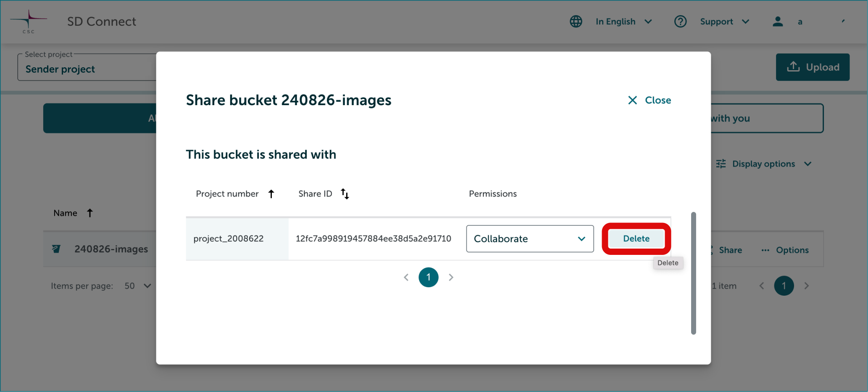Click the SD Connect title
The image size is (868, 392).
pyautogui.click(x=102, y=21)
